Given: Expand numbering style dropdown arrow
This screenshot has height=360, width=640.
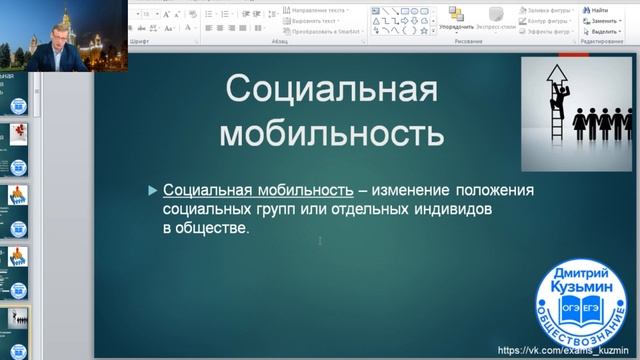Looking at the screenshot, I should click(x=232, y=15).
